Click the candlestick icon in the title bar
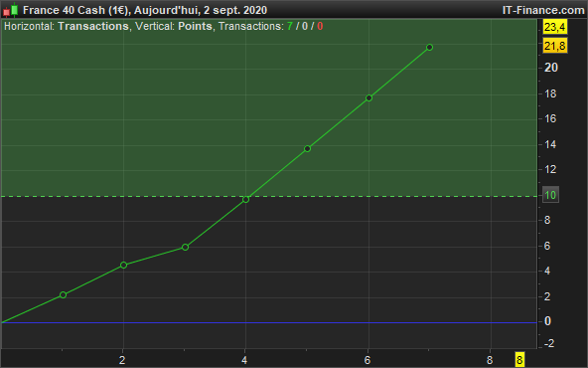This screenshot has height=368, width=588. coord(11,10)
